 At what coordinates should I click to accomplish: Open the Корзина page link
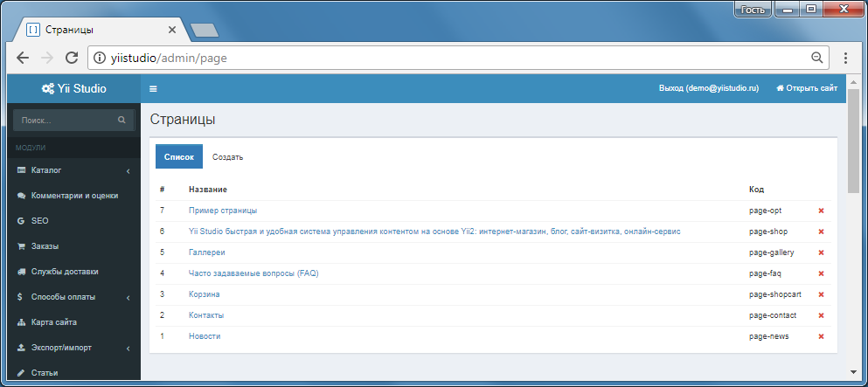[205, 294]
